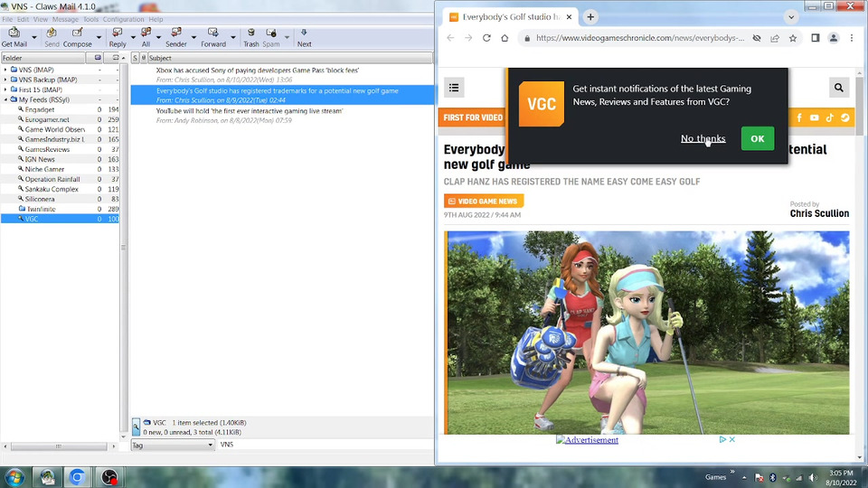Click the Reply All toolbar icon
The image size is (868, 488).
(146, 37)
